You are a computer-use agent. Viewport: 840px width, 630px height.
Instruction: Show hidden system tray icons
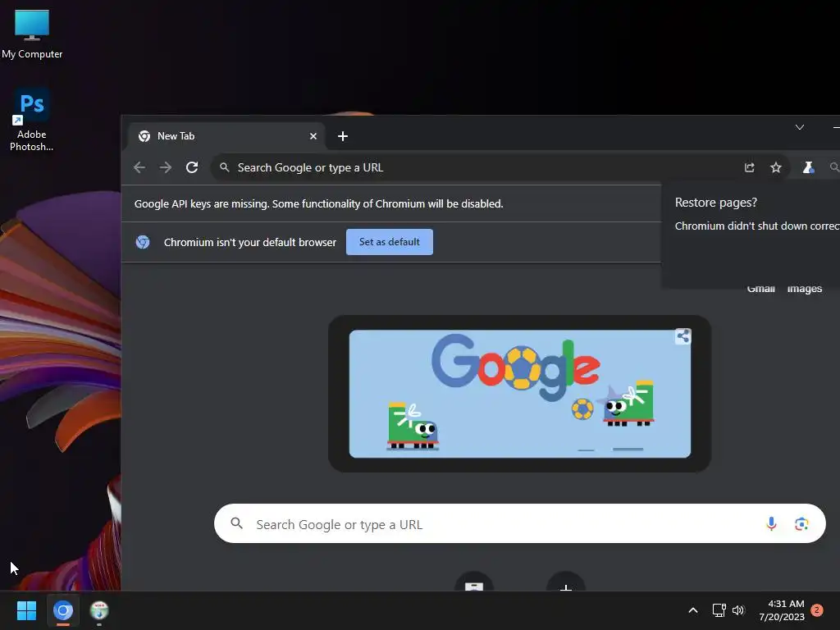[x=692, y=610]
